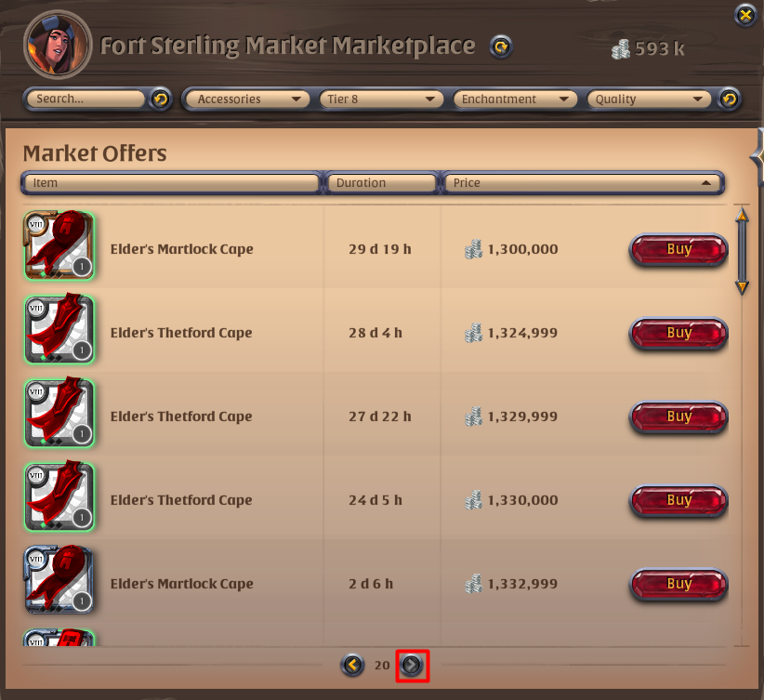The width and height of the screenshot is (764, 700).
Task: Open the first Elder's Martlock Cape item icon
Action: point(59,245)
